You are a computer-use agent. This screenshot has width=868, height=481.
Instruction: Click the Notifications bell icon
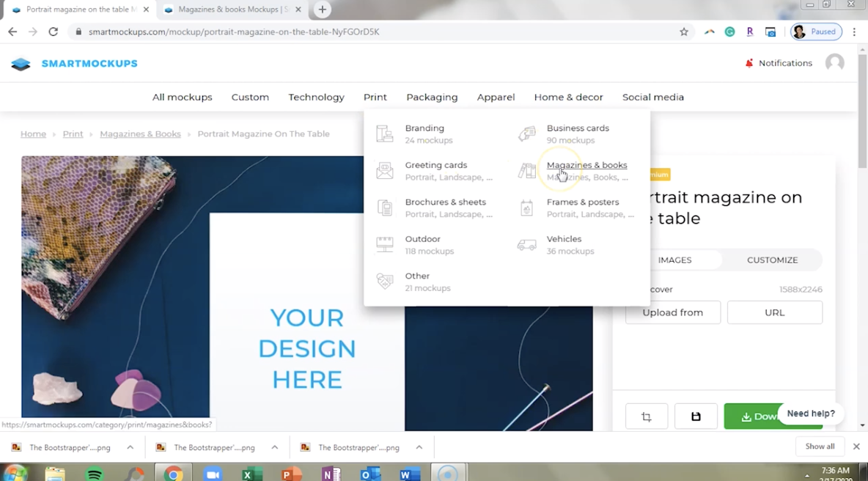click(748, 63)
